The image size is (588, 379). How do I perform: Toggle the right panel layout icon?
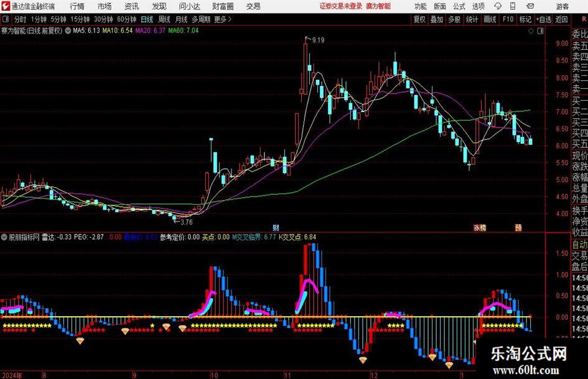coord(540,31)
